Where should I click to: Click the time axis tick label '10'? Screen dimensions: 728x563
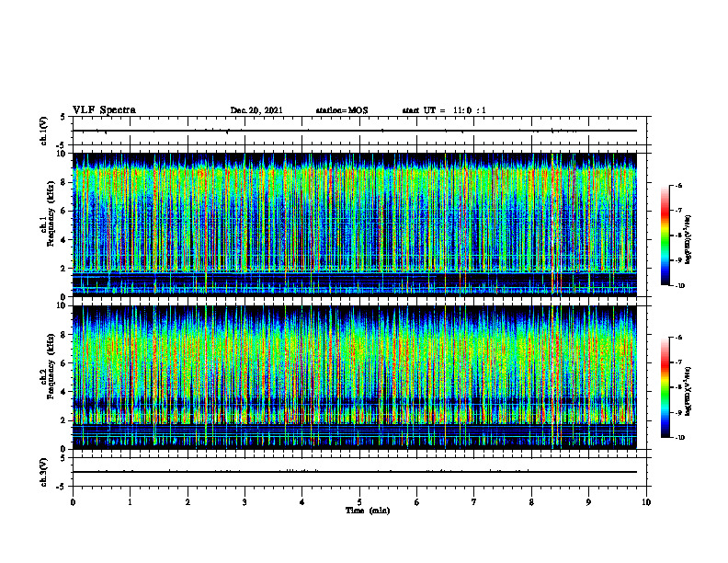[x=646, y=502]
